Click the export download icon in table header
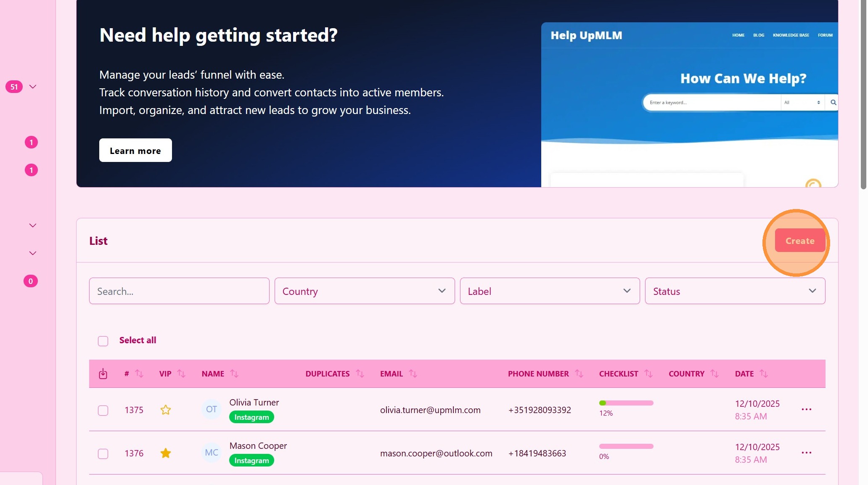Viewport: 868px width, 485px height. tap(103, 374)
